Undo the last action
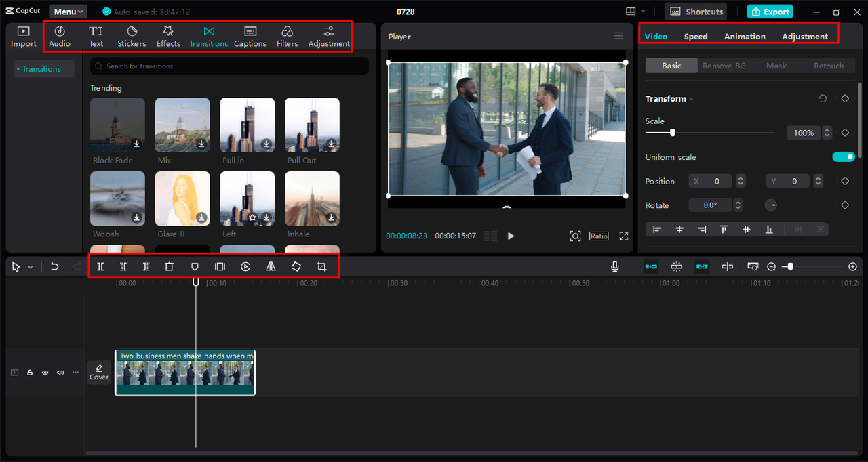This screenshot has height=462, width=868. (55, 267)
